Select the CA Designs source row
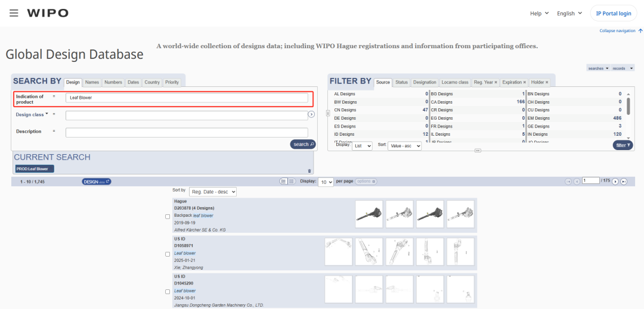Screen dimensions: 644x309 point(478,102)
